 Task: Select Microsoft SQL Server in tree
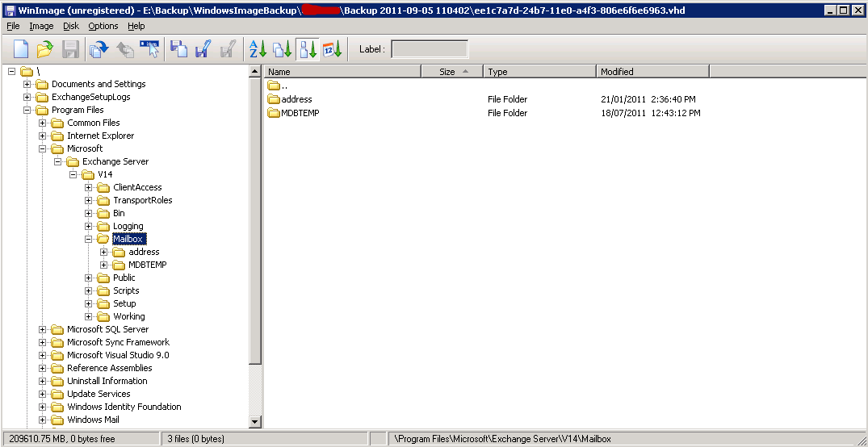[x=108, y=329]
